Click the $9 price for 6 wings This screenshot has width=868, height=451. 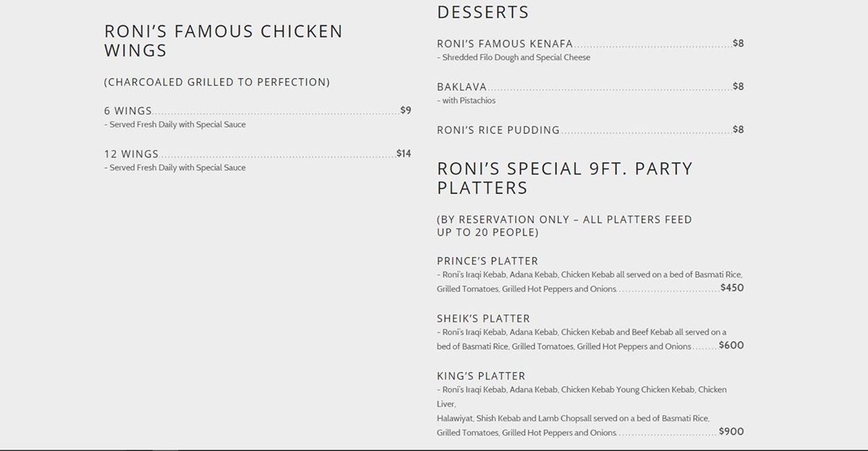click(x=405, y=110)
